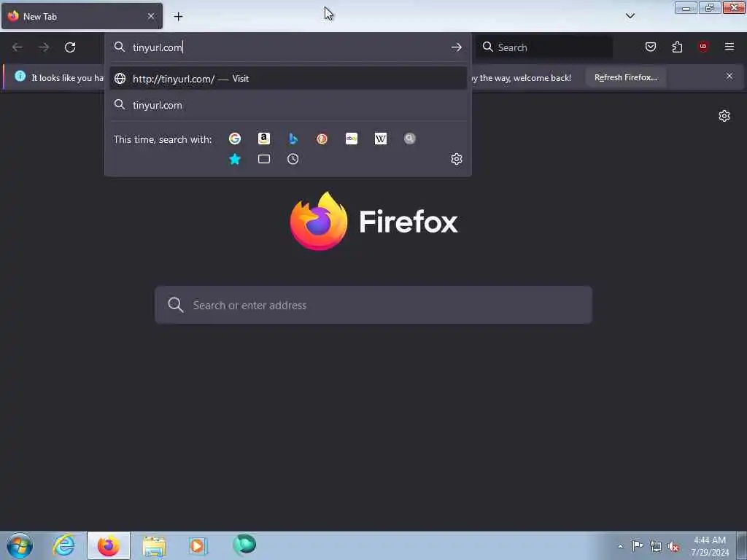747x560 pixels.
Task: Click the Go arrow in the address bar
Action: (x=457, y=47)
